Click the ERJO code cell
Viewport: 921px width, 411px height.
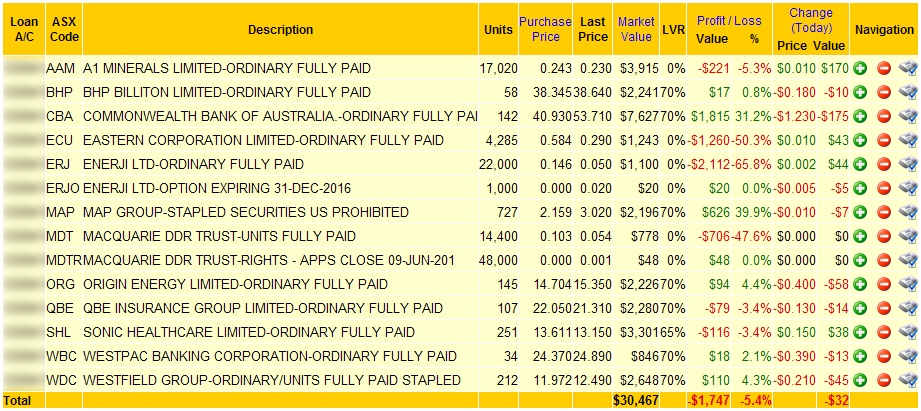(63, 189)
